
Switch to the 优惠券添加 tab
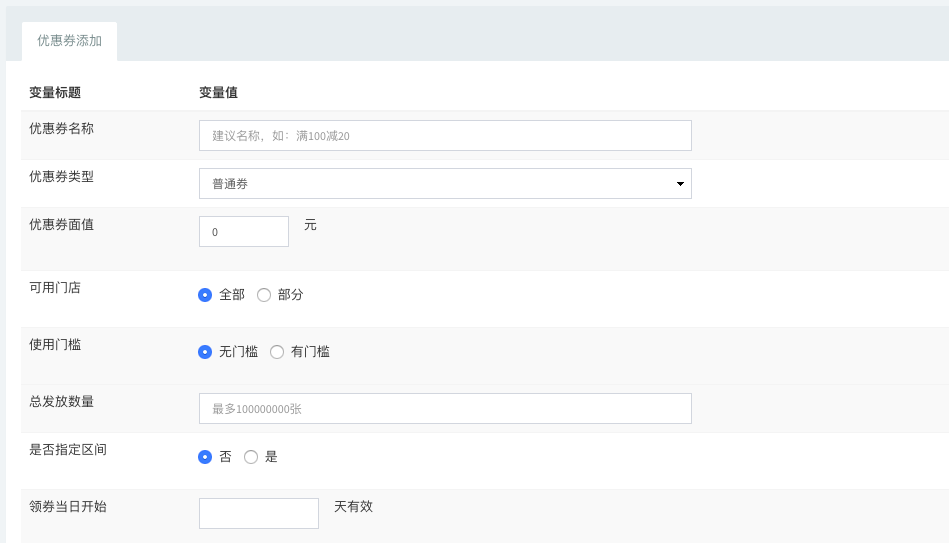70,41
